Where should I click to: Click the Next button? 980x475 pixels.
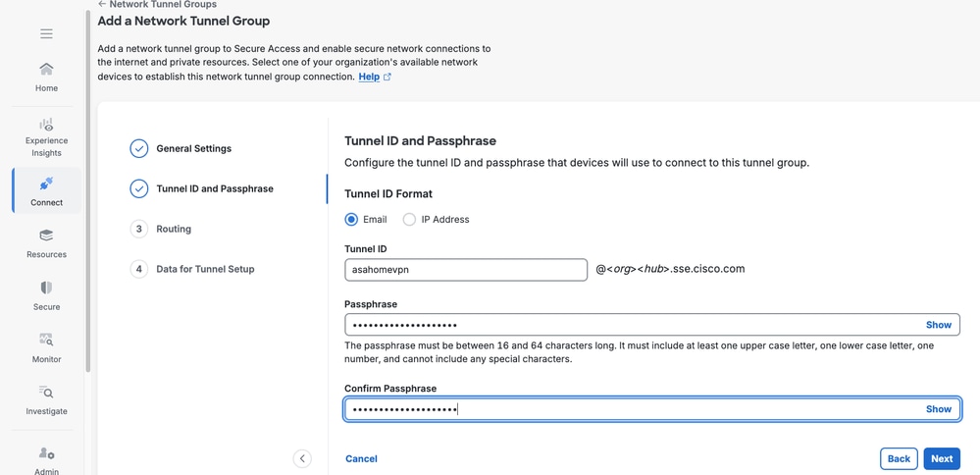[x=942, y=458]
